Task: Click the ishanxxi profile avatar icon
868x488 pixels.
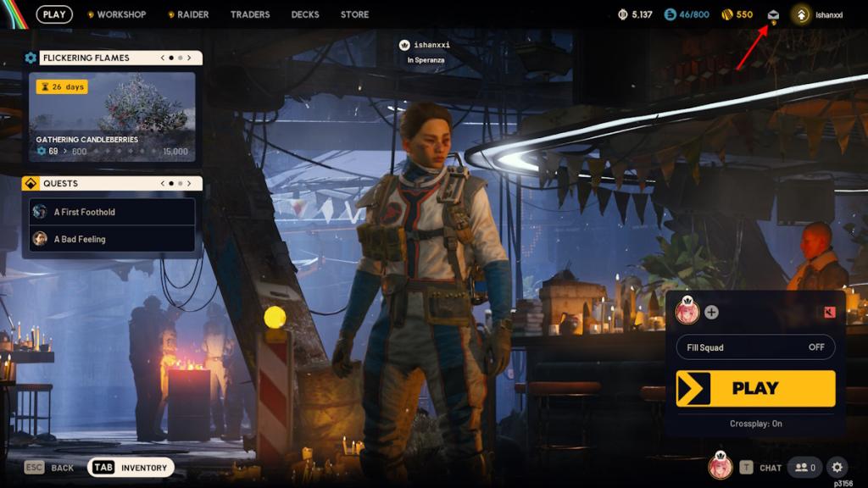Action: [801, 14]
